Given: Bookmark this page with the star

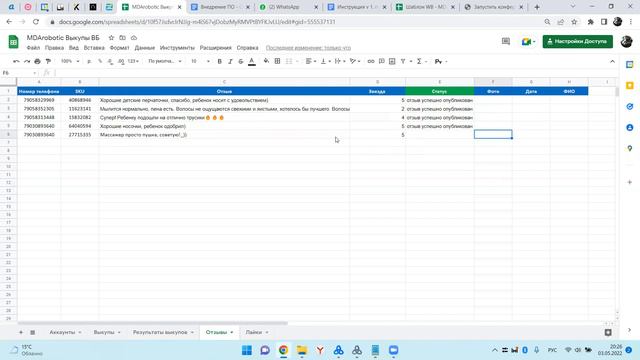Looking at the screenshot, I should (574, 22).
